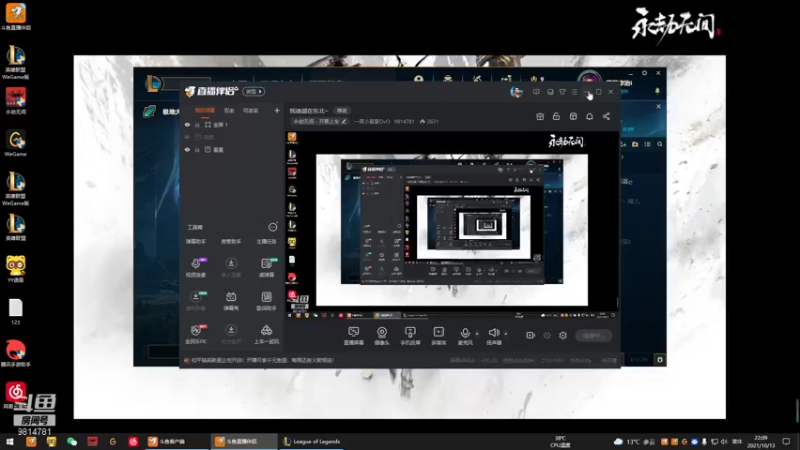
Task: Switch to the Douyu client taskbar button
Action: click(x=176, y=441)
